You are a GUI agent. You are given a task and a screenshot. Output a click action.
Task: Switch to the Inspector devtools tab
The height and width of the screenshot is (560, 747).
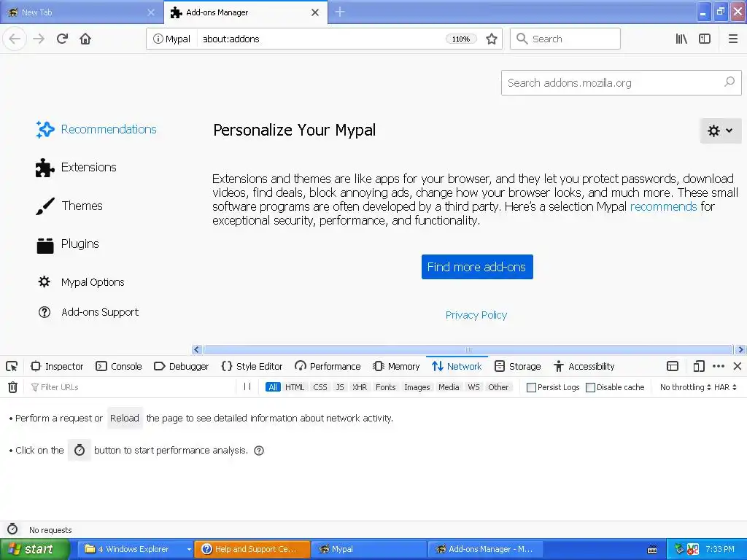(57, 366)
